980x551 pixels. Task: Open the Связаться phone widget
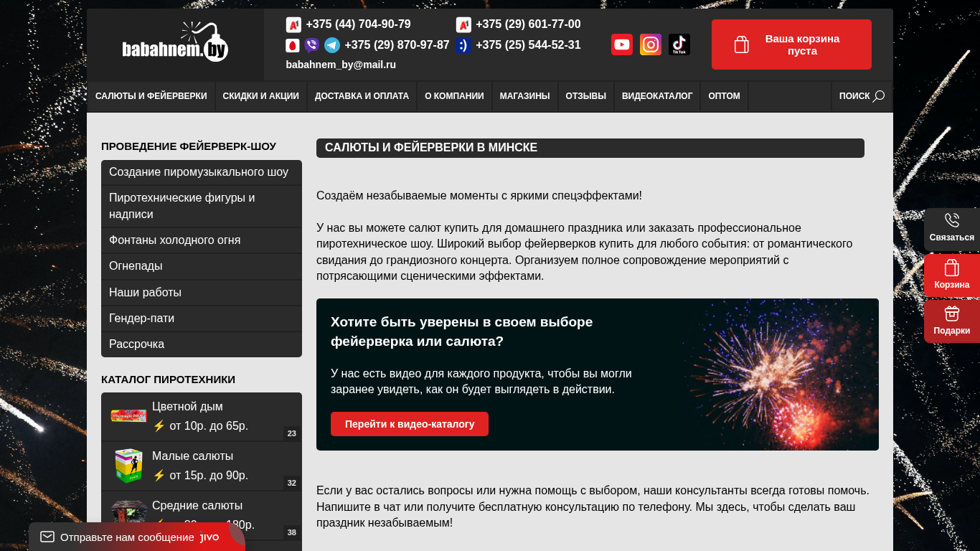tap(952, 230)
